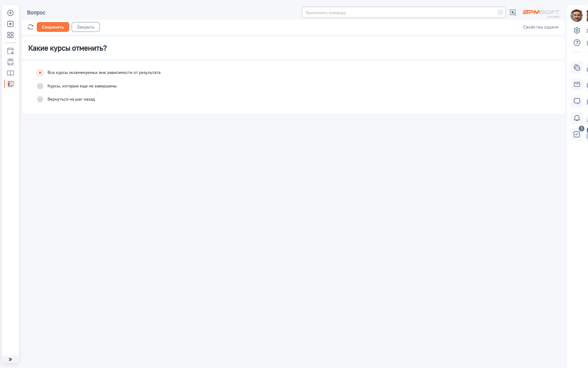Open the book knowledge base sidebar icon
The height and width of the screenshot is (368, 588).
[x=10, y=73]
